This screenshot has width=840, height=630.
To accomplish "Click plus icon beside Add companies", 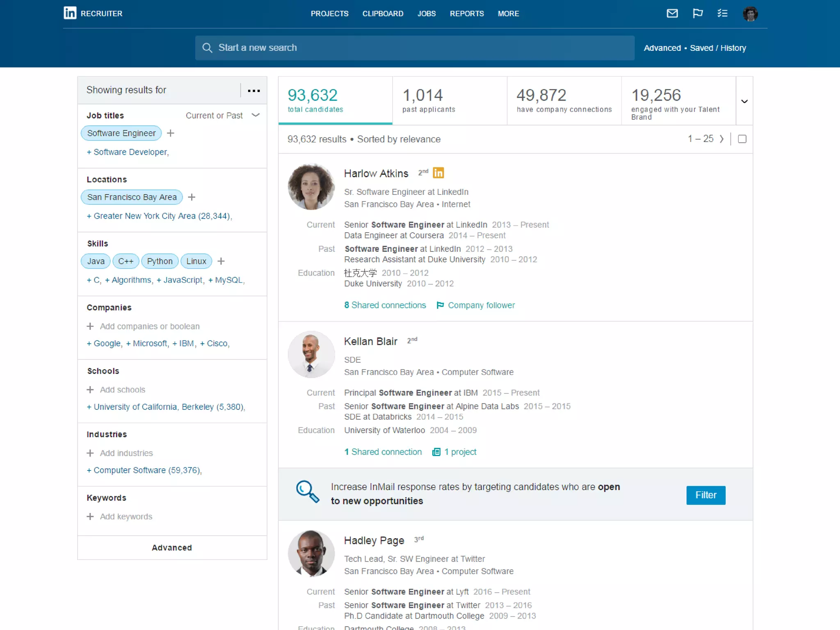I will pos(90,326).
